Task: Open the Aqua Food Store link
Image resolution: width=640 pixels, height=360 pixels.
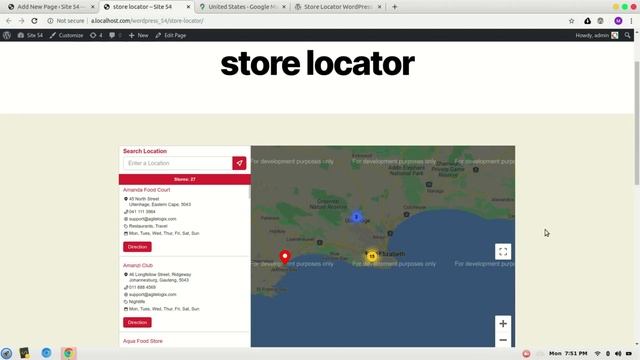Action: click(142, 341)
